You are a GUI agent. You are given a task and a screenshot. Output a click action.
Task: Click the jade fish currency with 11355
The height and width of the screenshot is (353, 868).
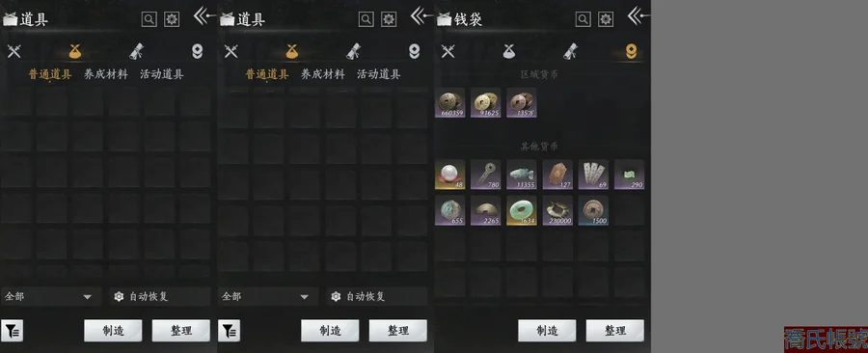pos(522,175)
